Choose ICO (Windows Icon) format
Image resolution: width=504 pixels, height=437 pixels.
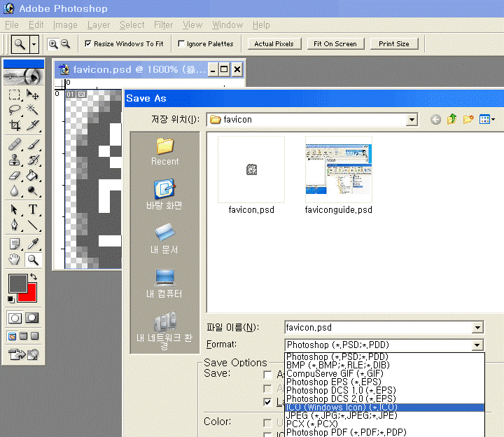tap(384, 407)
